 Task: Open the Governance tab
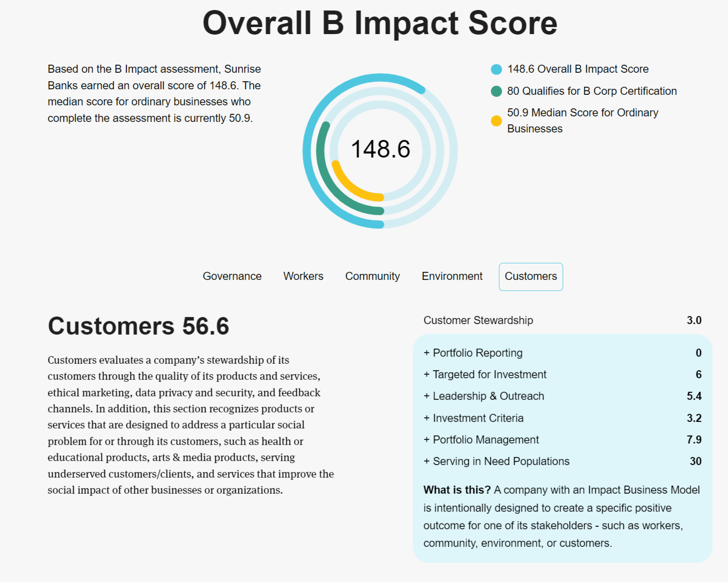(x=232, y=276)
